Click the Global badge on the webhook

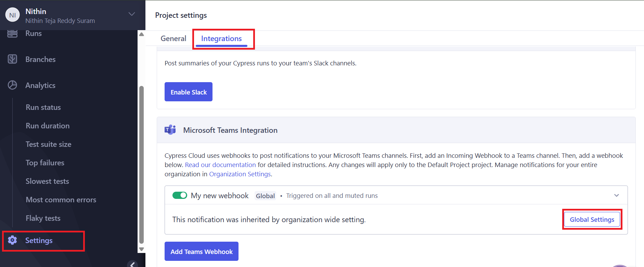click(265, 196)
